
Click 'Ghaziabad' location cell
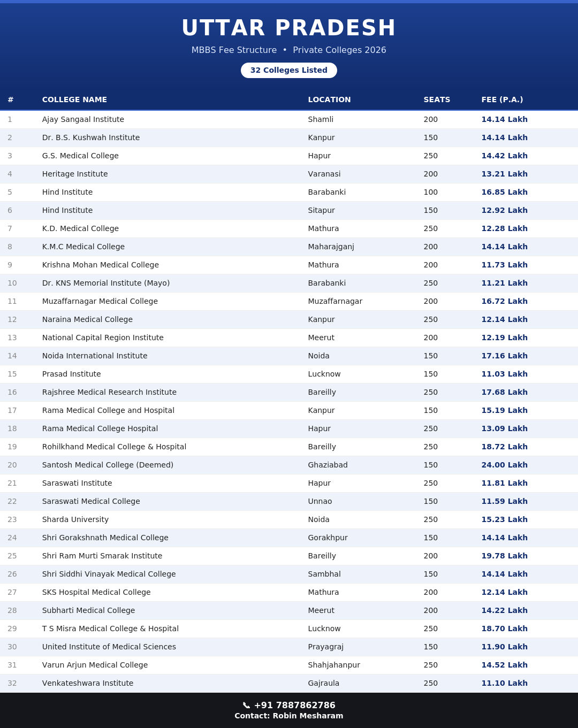pos(328,465)
